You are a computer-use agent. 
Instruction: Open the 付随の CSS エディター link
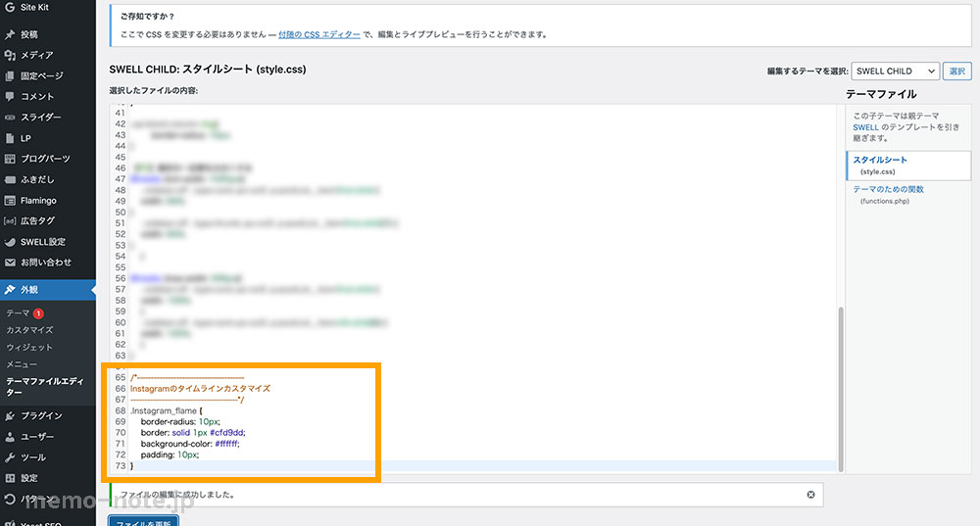[x=318, y=34]
